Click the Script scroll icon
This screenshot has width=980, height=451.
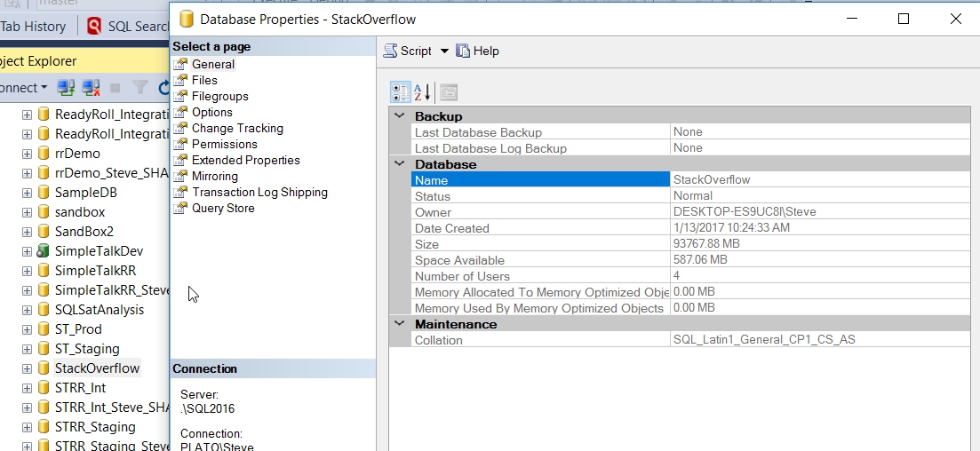tap(391, 51)
